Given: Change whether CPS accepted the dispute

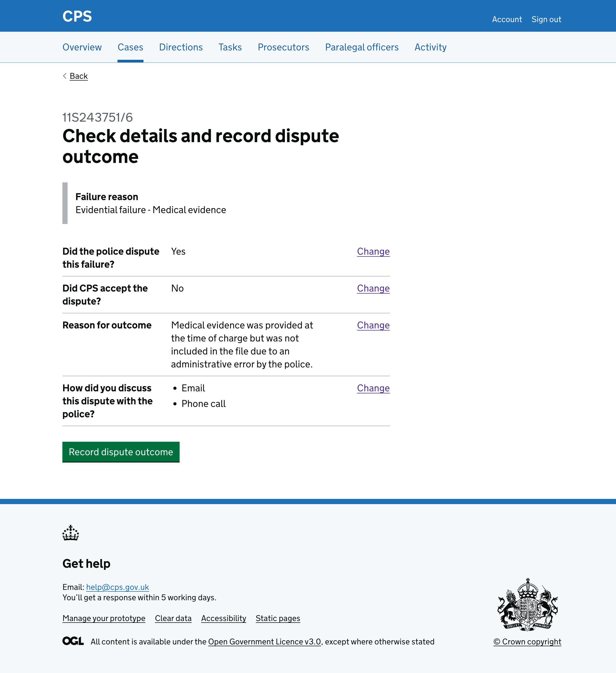Looking at the screenshot, I should tap(373, 288).
